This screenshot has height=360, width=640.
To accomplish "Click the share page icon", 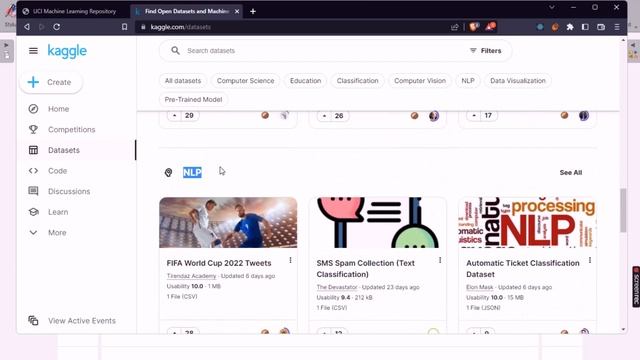I will pyautogui.click(x=455, y=27).
